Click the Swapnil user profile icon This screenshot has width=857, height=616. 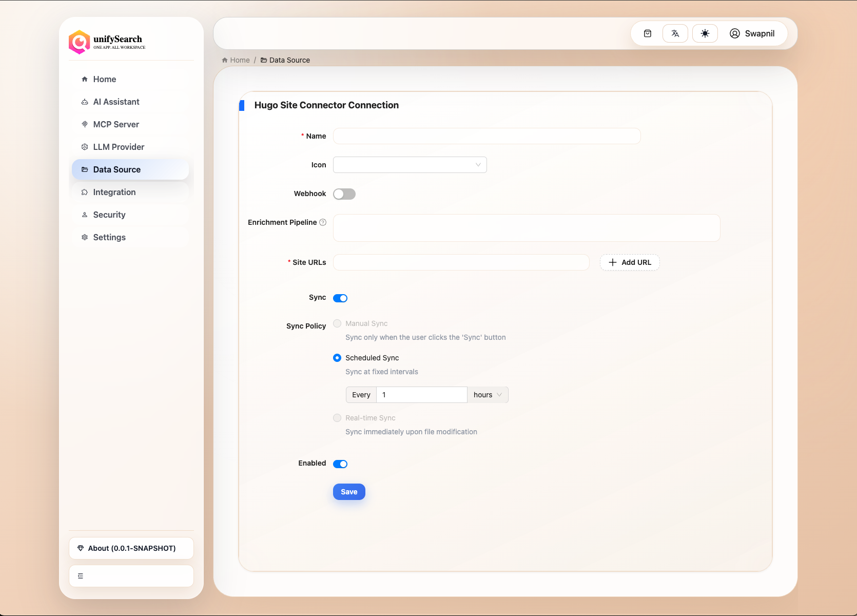[735, 33]
